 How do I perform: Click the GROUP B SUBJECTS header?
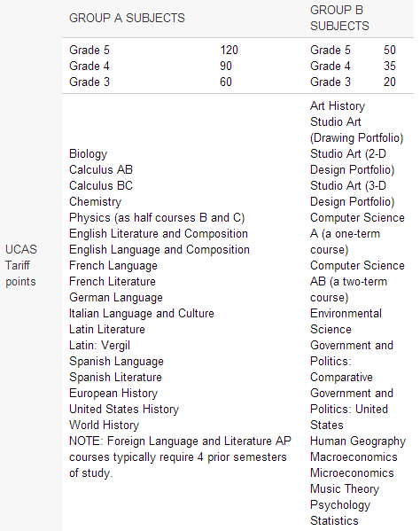(339, 18)
